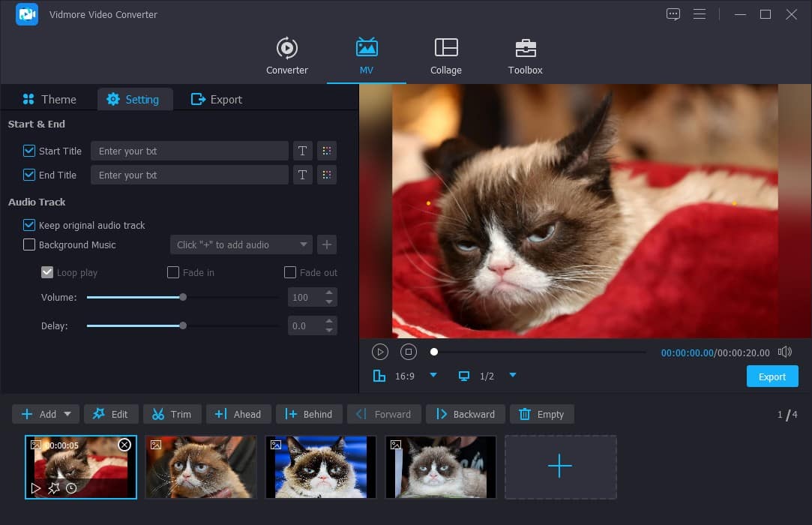Click the Trim button
The width and height of the screenshot is (812, 525).
click(172, 414)
